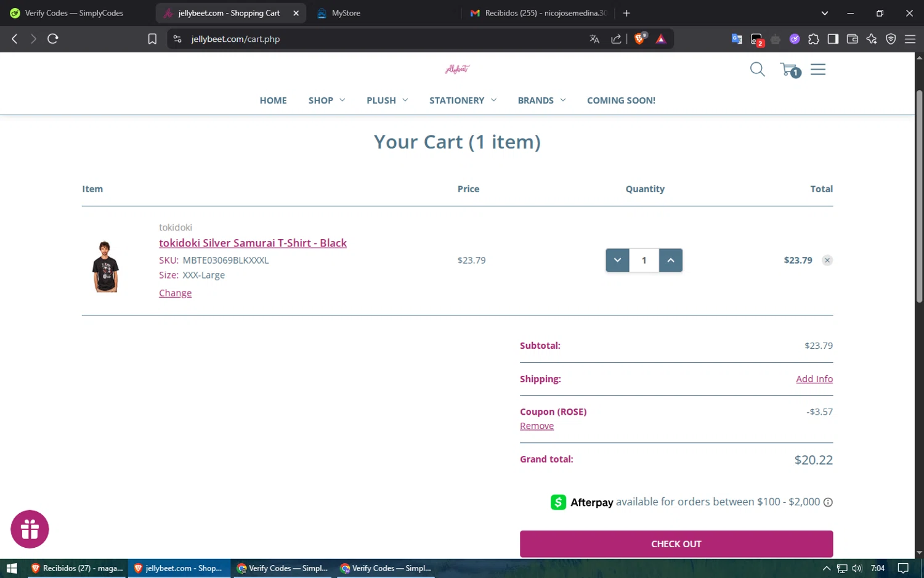The image size is (924, 578).
Task: Open the rewards gift icon button
Action: [x=30, y=529]
